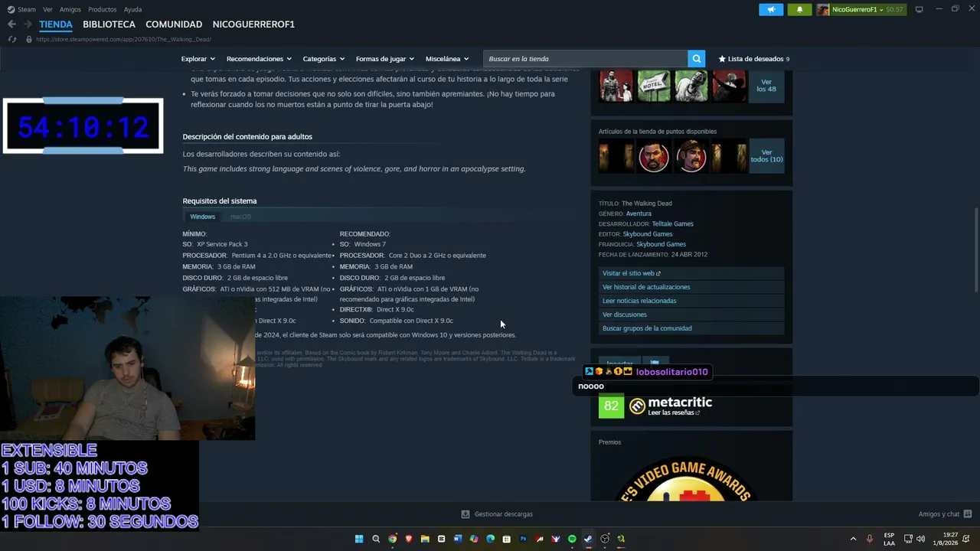Screen dimensions: 980x551
Task: Open the Telltale Games developer link
Action: [x=672, y=224]
